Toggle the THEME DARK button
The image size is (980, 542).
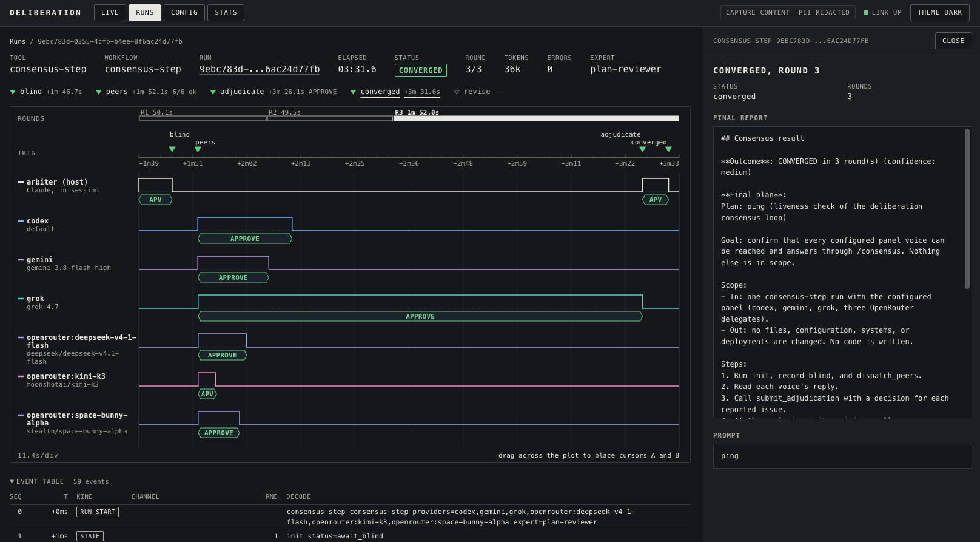coord(939,13)
